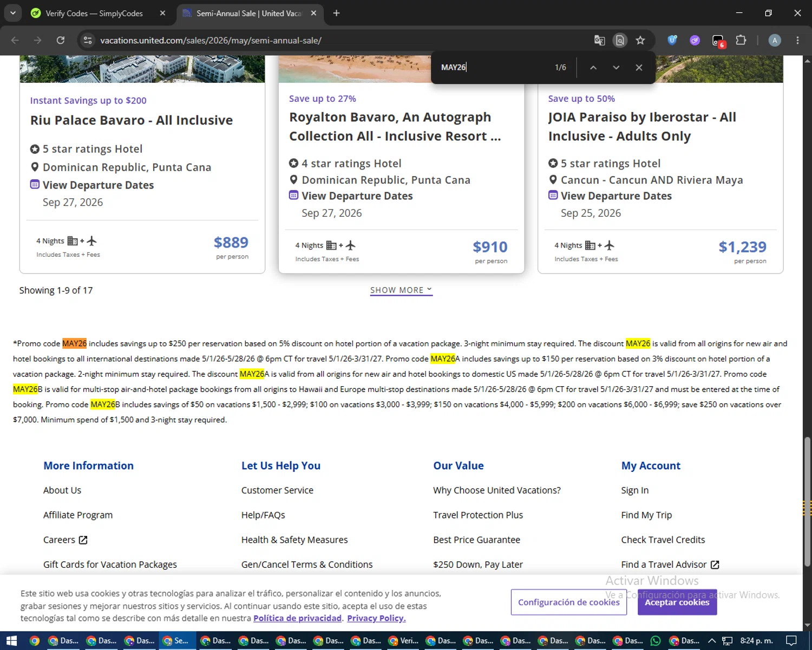Viewport: 812px width, 650px height.
Task: Open the Bitwarden shield extension
Action: coord(672,40)
